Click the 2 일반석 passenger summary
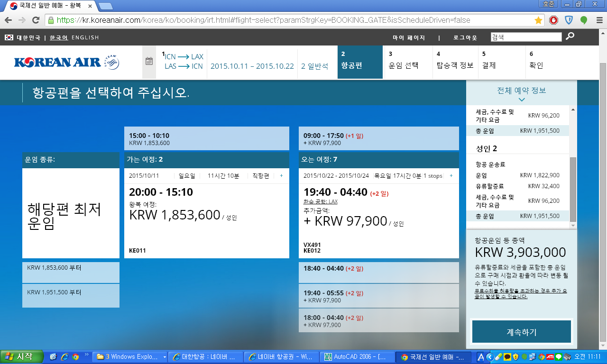 coord(315,66)
